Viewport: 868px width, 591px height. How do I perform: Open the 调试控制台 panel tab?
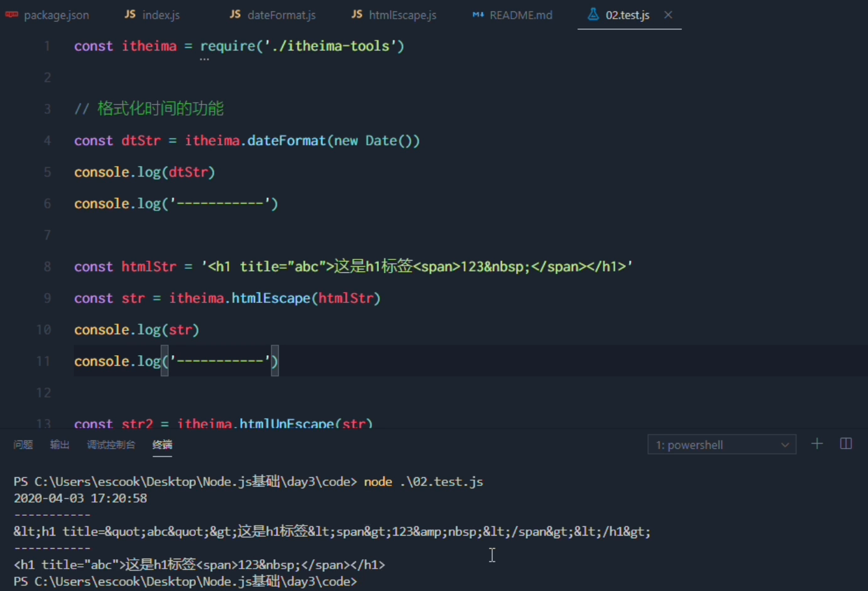coord(111,445)
